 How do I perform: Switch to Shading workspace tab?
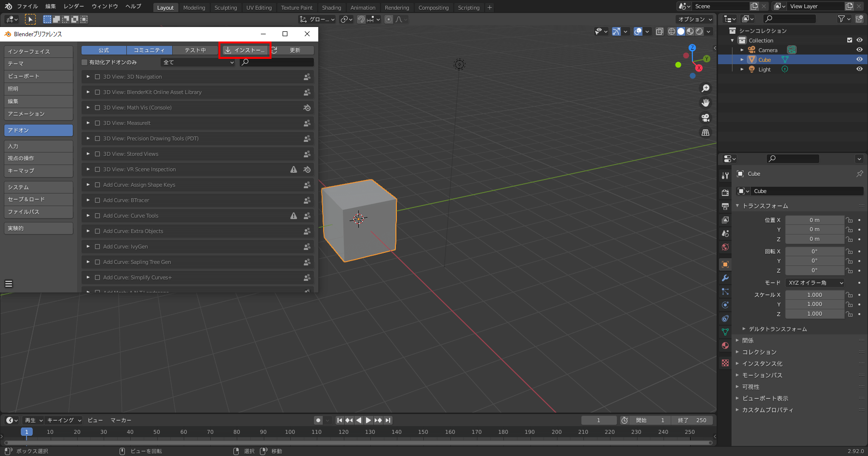pos(331,8)
